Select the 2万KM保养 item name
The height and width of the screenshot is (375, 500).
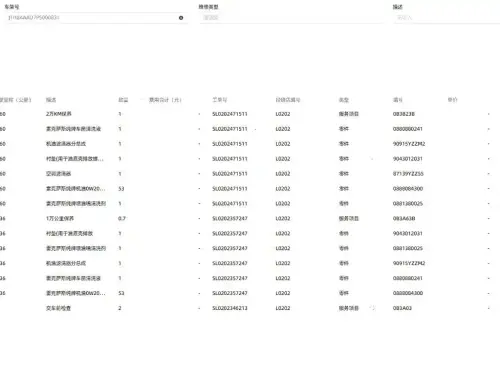(x=59, y=114)
